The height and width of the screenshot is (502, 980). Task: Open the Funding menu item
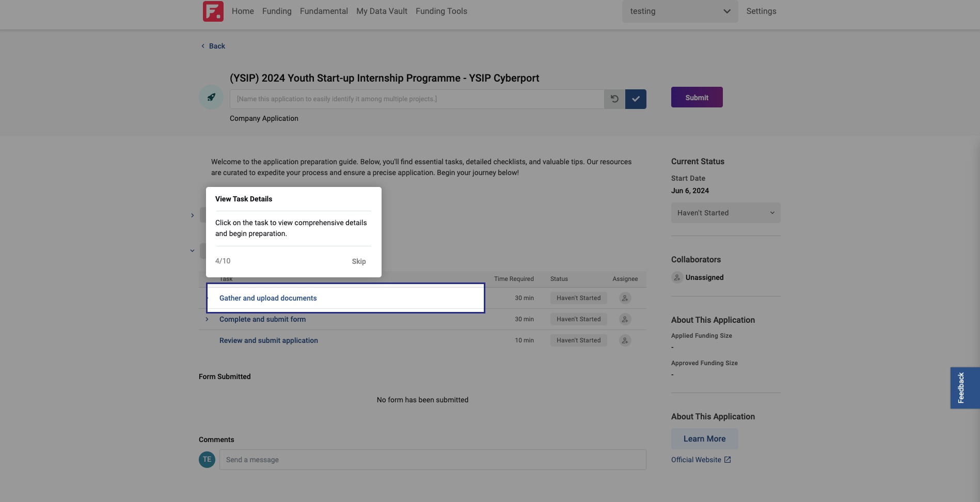pos(277,11)
